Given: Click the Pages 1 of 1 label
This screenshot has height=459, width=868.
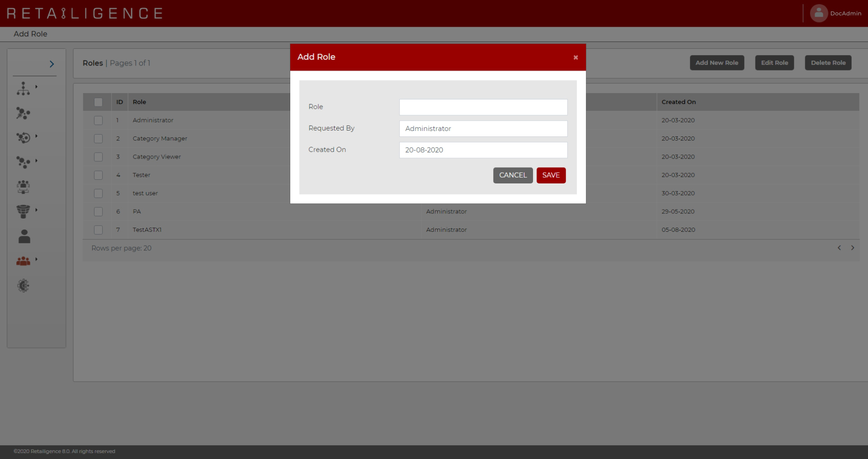Looking at the screenshot, I should (130, 63).
